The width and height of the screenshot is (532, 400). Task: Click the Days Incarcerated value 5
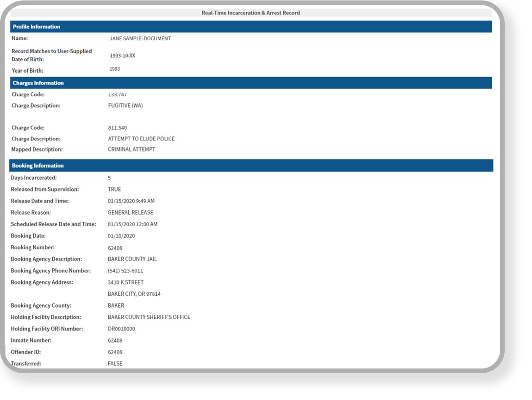coord(109,178)
